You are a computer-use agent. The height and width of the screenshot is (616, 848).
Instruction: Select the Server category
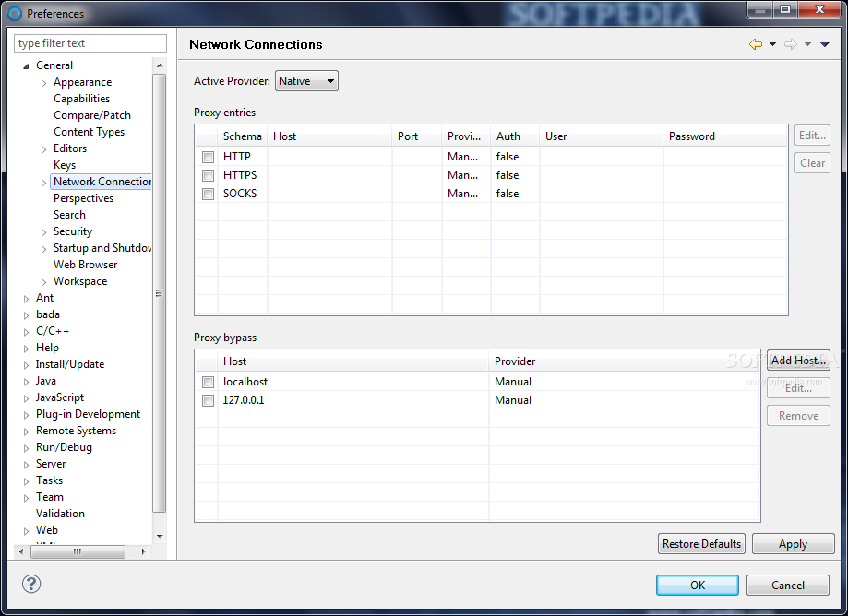pyautogui.click(x=51, y=464)
